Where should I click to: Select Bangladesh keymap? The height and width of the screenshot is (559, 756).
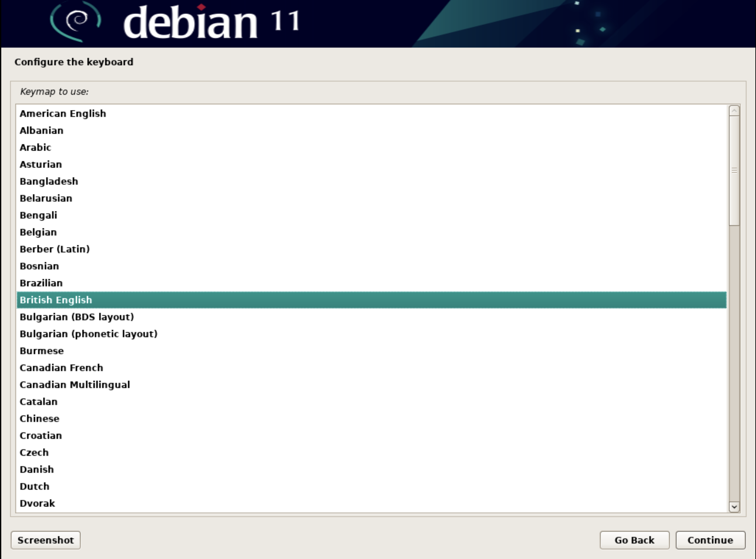coord(372,181)
